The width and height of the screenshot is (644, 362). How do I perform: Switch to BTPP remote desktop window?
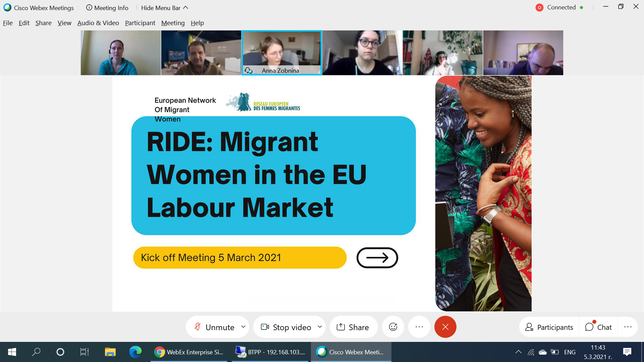point(270,352)
